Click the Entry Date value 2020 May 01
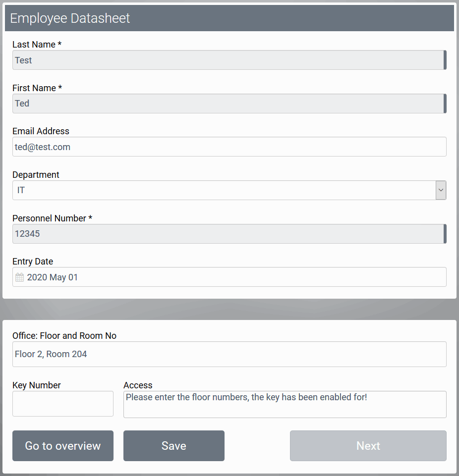Viewport: 459px width, 476px height. [53, 277]
